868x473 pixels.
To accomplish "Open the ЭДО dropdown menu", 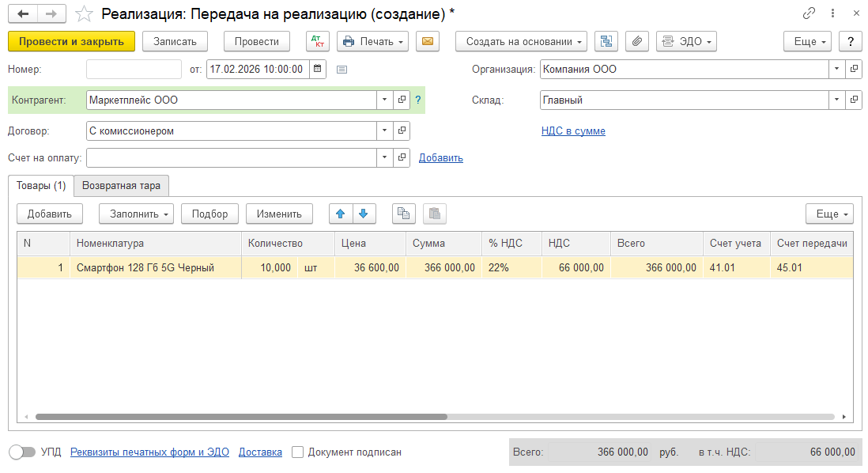I will click(686, 42).
